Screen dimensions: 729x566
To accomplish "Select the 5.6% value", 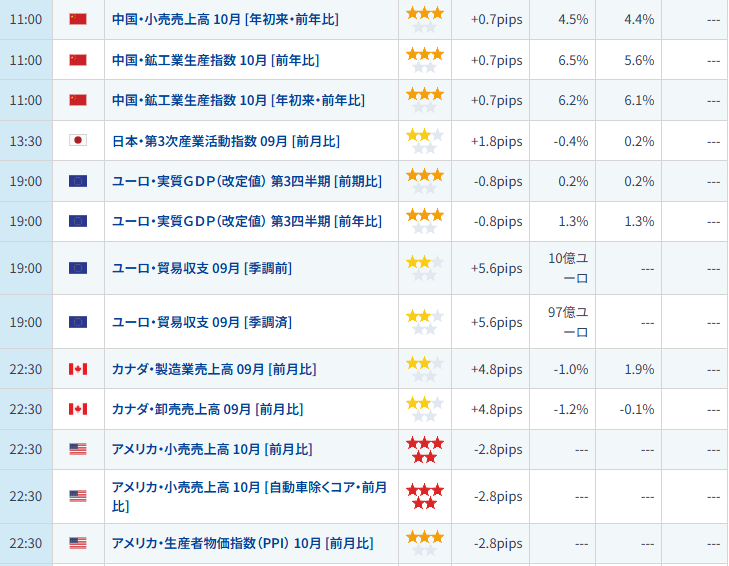I will point(639,60).
